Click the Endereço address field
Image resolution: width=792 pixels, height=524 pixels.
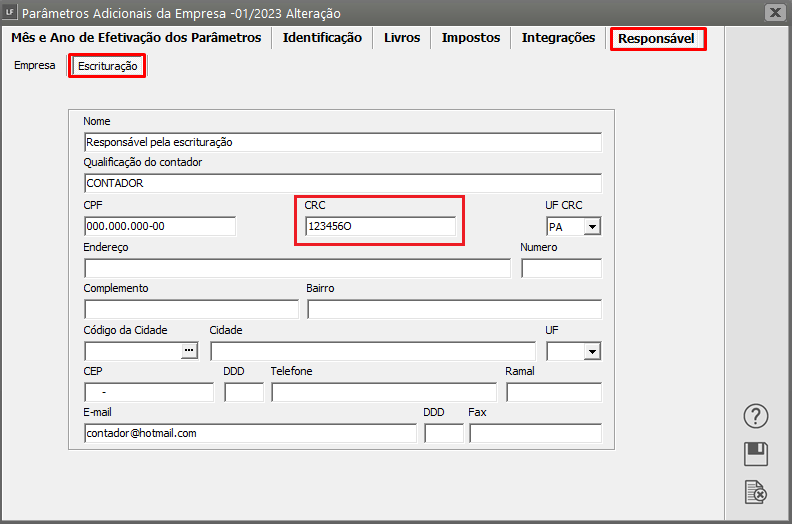click(297, 268)
